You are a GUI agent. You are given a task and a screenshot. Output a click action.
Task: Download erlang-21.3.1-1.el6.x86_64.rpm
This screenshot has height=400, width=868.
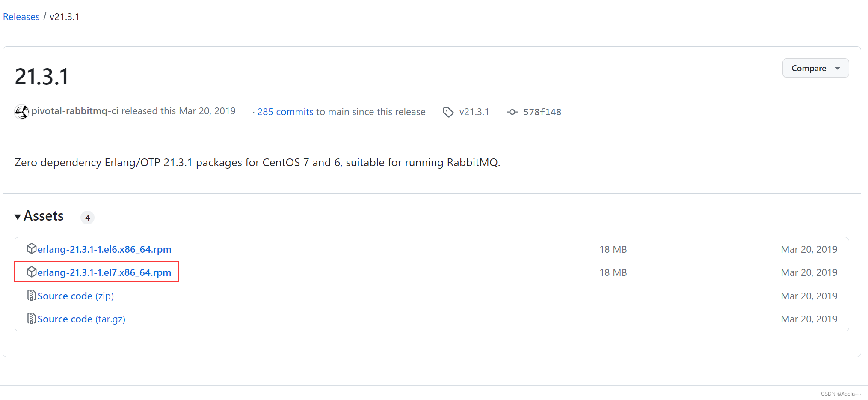(104, 249)
